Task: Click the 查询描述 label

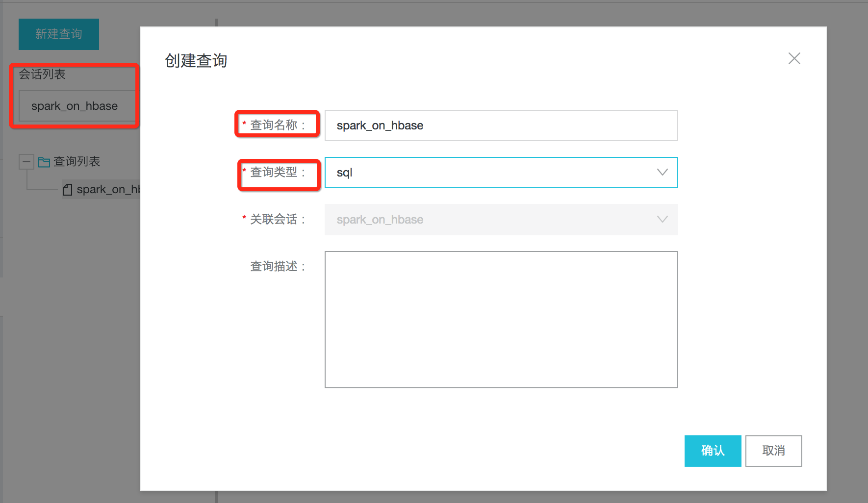Action: [x=278, y=266]
